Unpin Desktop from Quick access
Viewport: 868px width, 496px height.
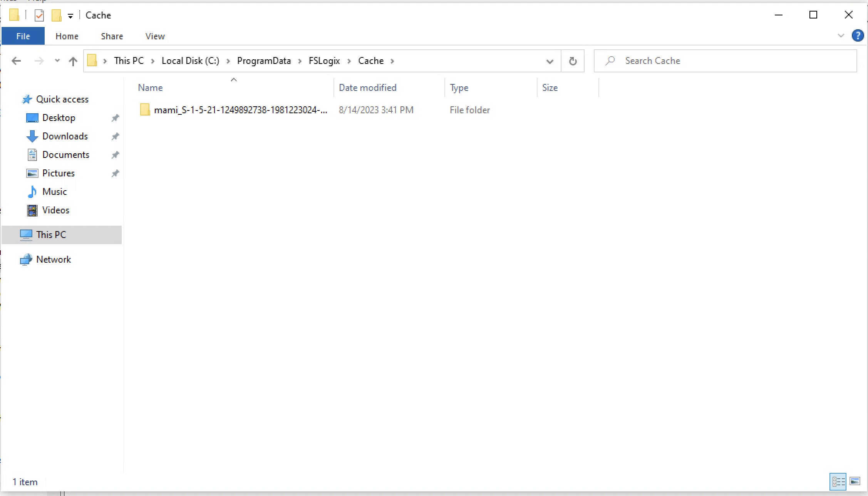[x=115, y=117]
